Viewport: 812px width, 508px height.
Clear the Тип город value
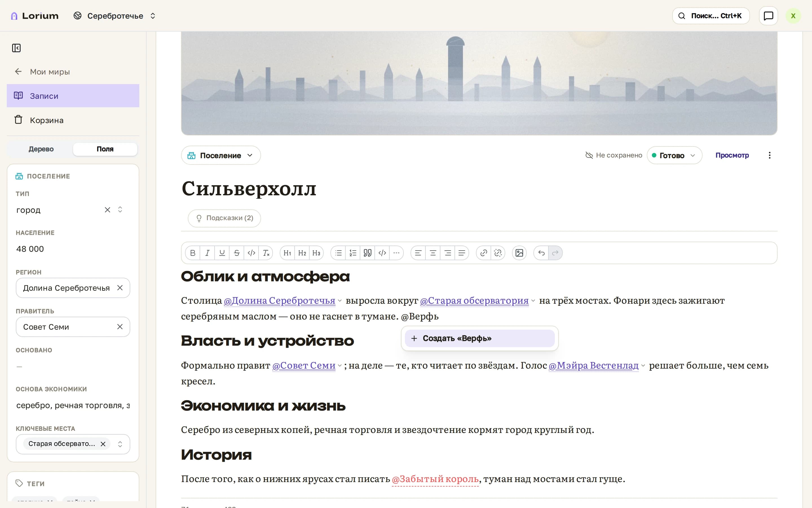click(x=107, y=210)
